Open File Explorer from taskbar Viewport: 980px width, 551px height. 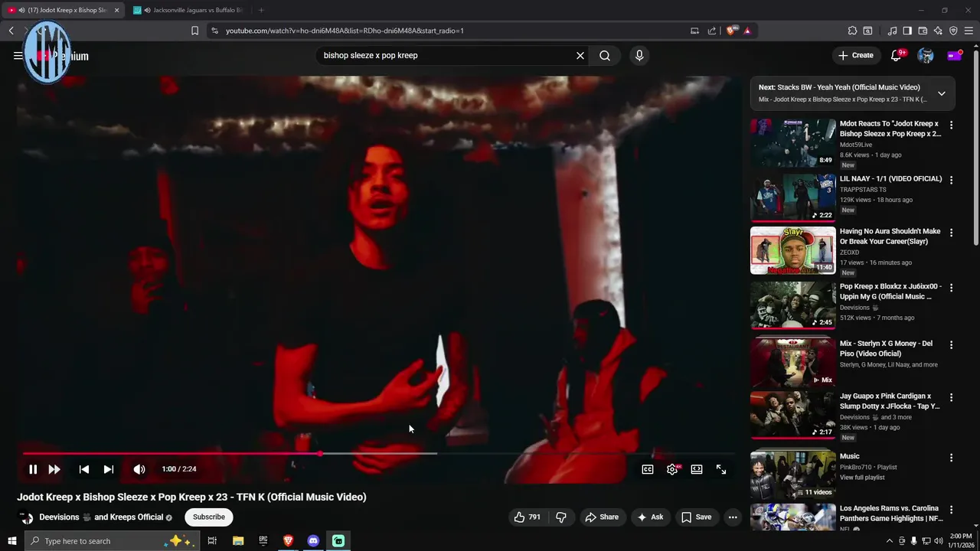tap(238, 541)
